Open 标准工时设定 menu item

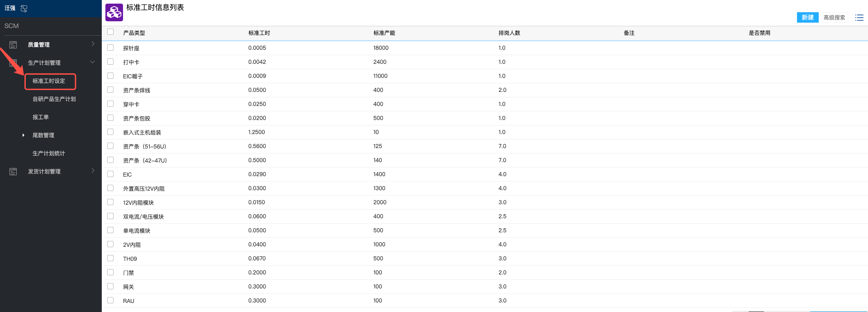[49, 81]
